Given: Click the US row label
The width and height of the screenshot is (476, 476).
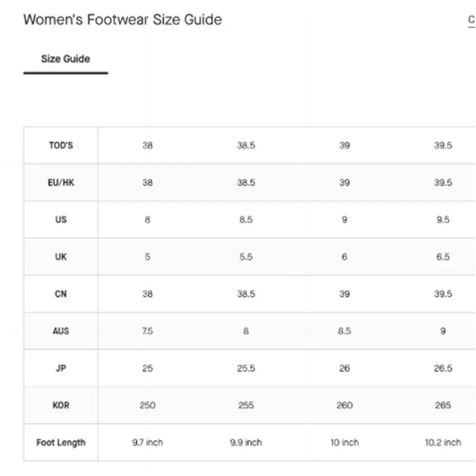Looking at the screenshot, I should click(61, 219).
